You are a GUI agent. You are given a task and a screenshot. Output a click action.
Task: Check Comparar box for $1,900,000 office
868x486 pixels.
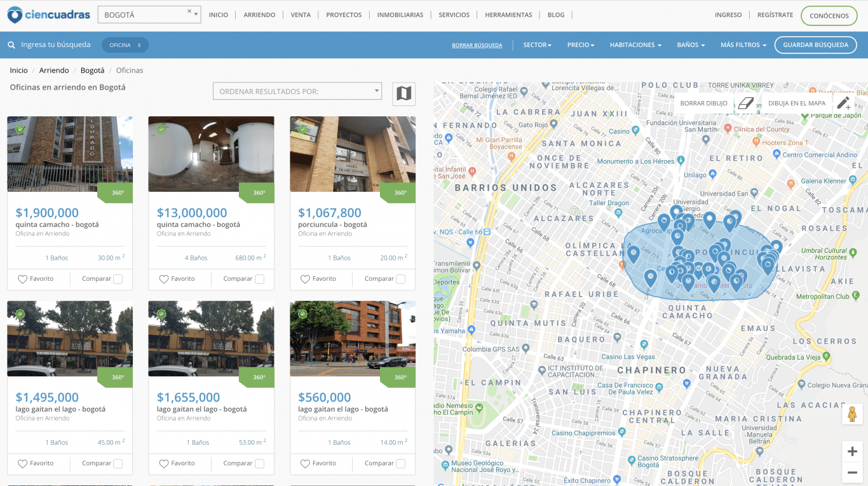point(118,279)
